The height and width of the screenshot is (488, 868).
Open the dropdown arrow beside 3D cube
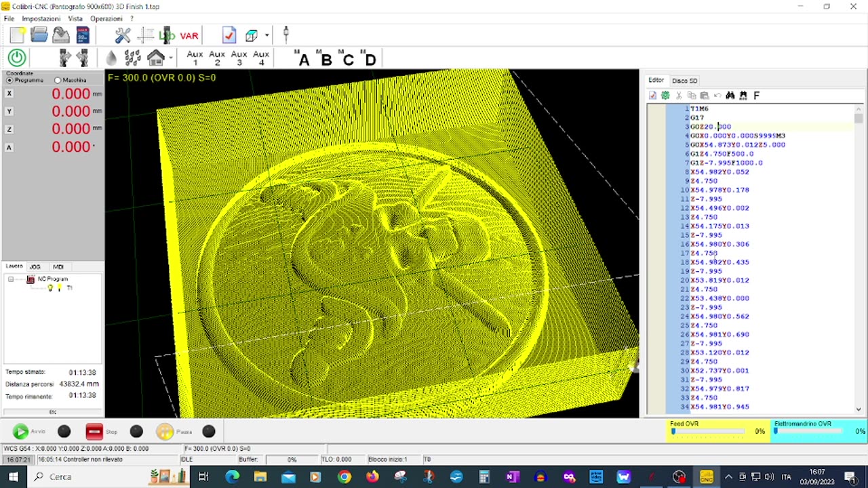click(267, 35)
